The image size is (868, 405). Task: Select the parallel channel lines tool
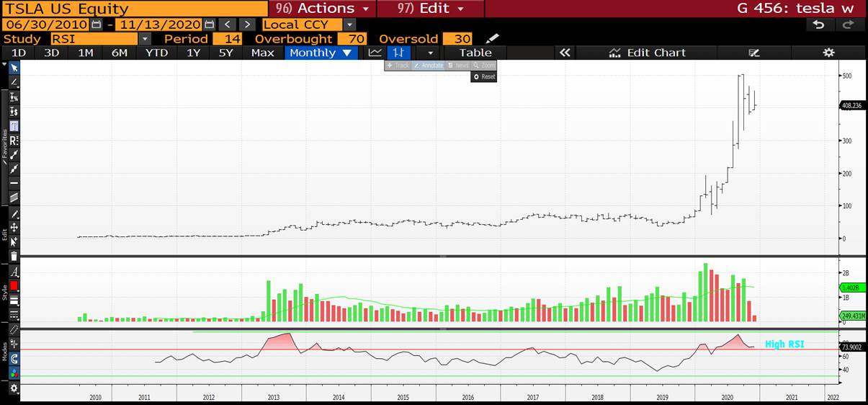[14, 197]
